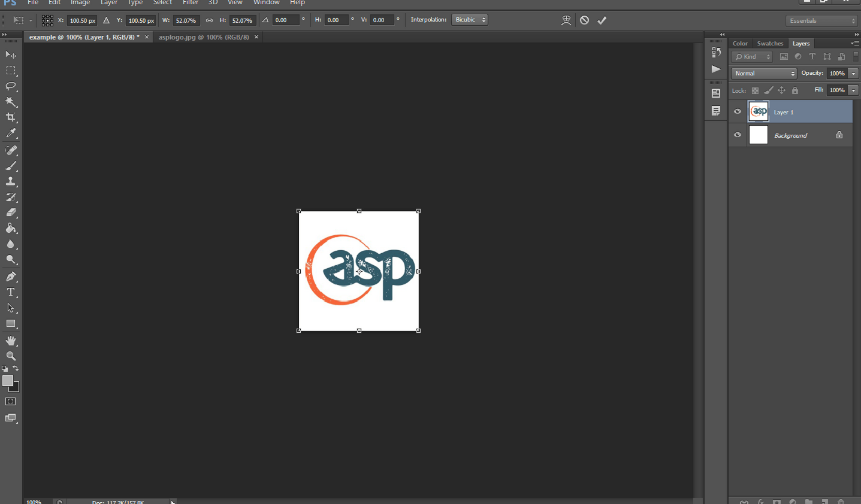Open the Normal blend mode dropdown
The width and height of the screenshot is (861, 504).
click(x=764, y=74)
